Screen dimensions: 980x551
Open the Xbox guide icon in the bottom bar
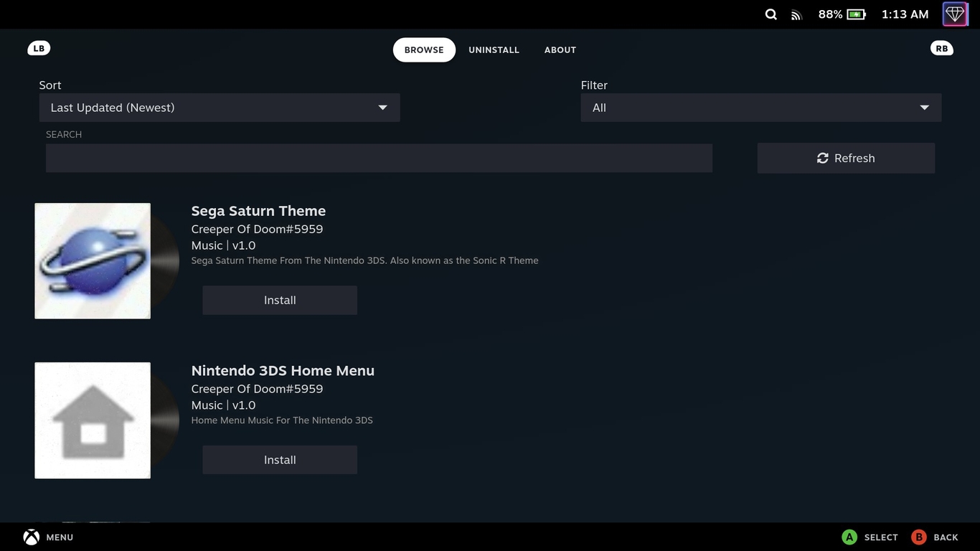[30, 536]
